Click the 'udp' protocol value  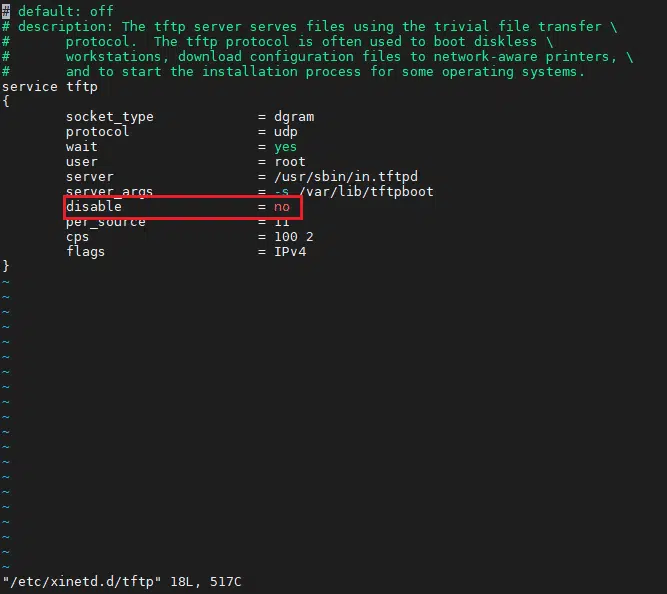(x=286, y=132)
